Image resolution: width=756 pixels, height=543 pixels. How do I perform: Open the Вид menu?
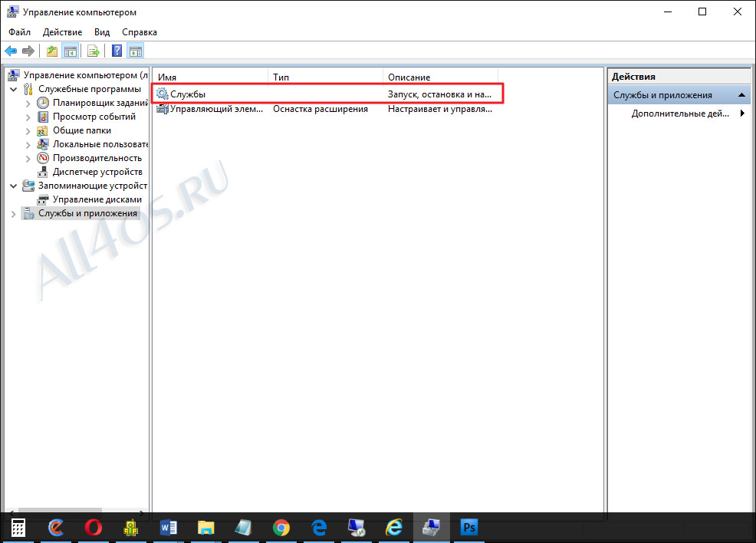[102, 32]
